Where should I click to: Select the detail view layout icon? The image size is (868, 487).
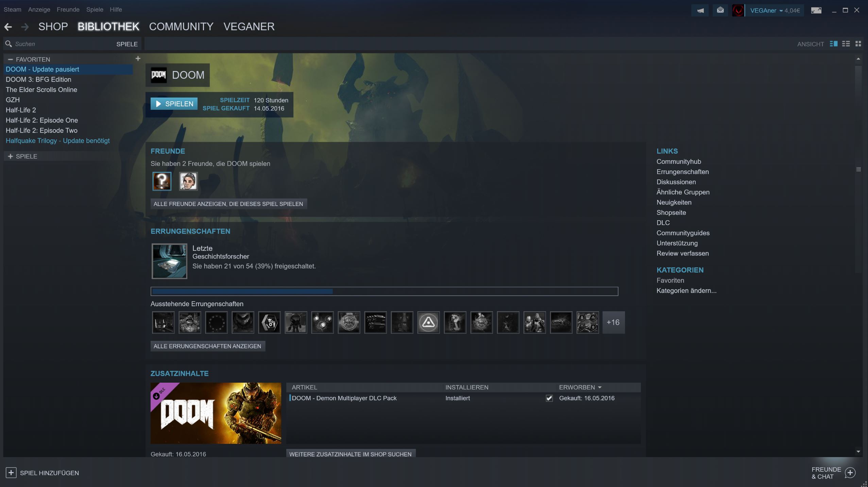tap(833, 44)
